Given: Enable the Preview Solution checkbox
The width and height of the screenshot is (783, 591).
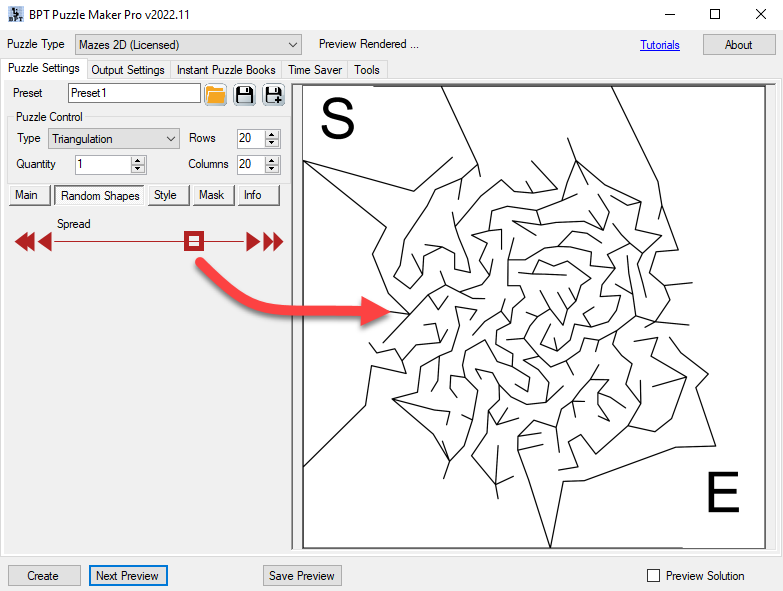Looking at the screenshot, I should 654,576.
